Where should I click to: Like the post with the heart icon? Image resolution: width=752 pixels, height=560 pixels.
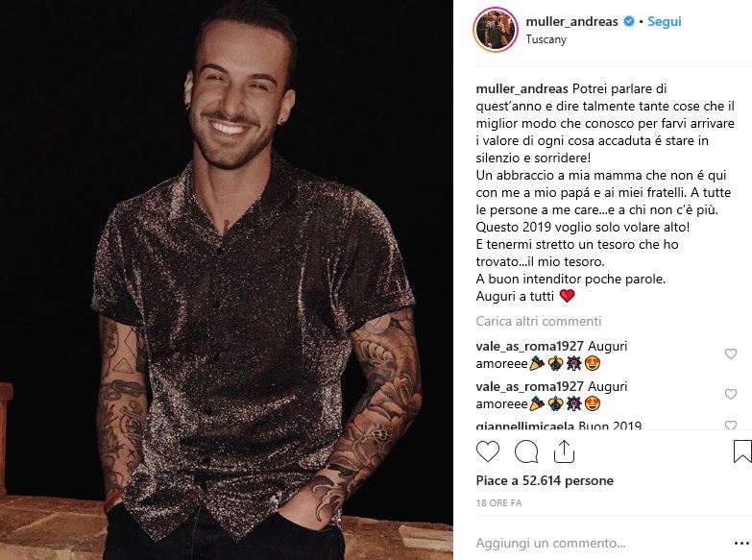[488, 451]
